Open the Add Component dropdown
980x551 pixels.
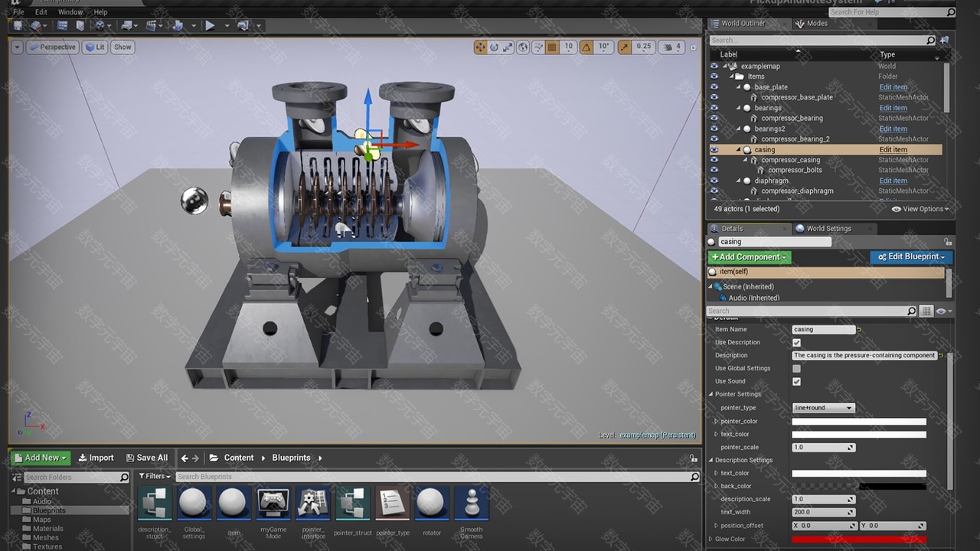(x=749, y=257)
